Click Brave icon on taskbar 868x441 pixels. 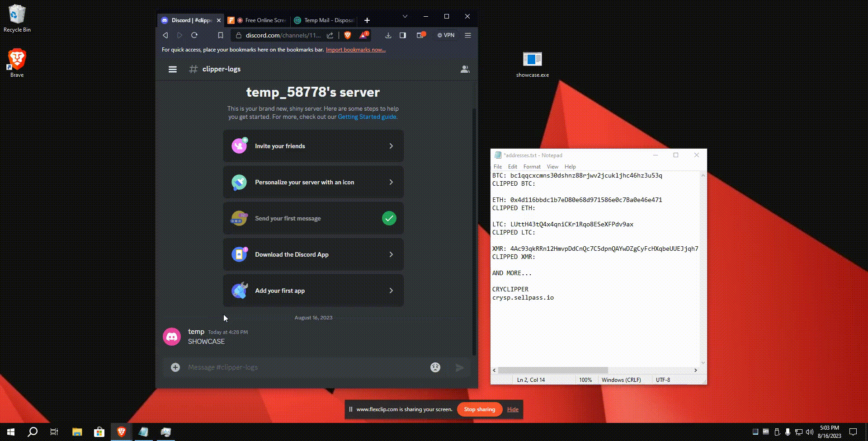coord(121,432)
